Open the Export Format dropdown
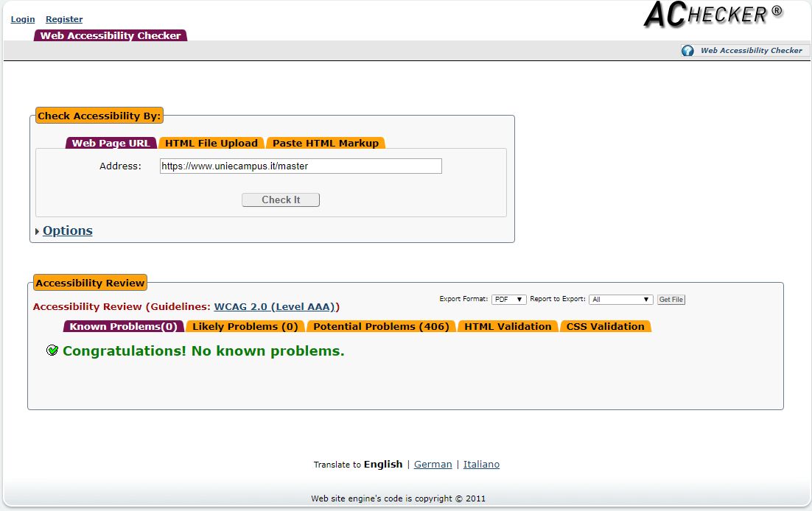 (x=508, y=300)
